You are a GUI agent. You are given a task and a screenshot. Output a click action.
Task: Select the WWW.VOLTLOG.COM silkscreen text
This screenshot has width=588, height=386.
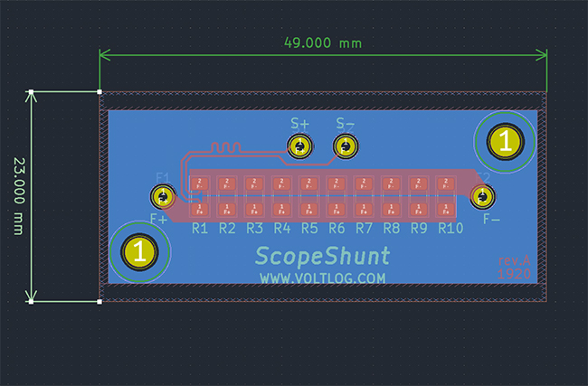[x=323, y=278]
